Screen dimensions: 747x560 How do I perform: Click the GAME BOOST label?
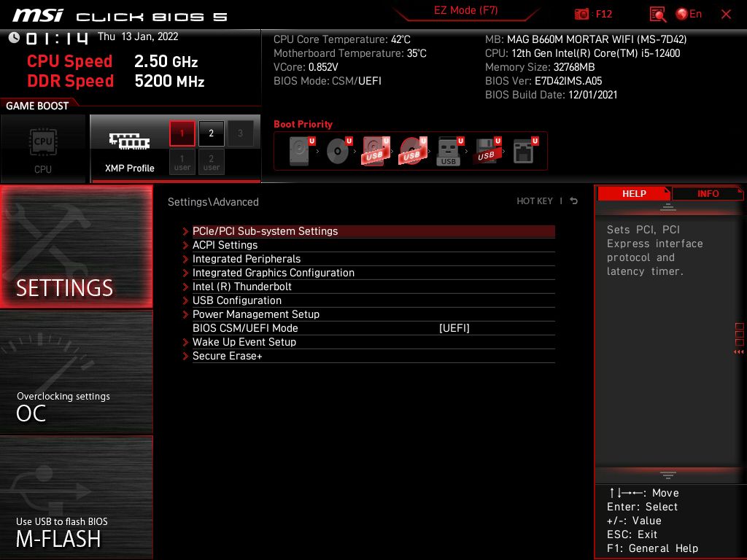click(37, 106)
